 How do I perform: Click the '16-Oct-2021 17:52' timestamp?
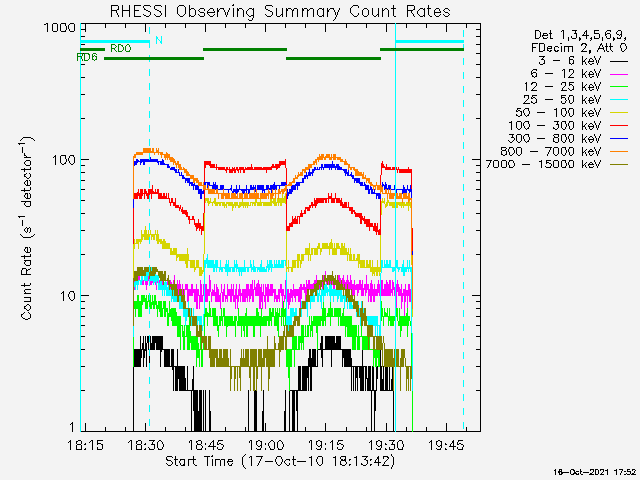(x=595, y=472)
